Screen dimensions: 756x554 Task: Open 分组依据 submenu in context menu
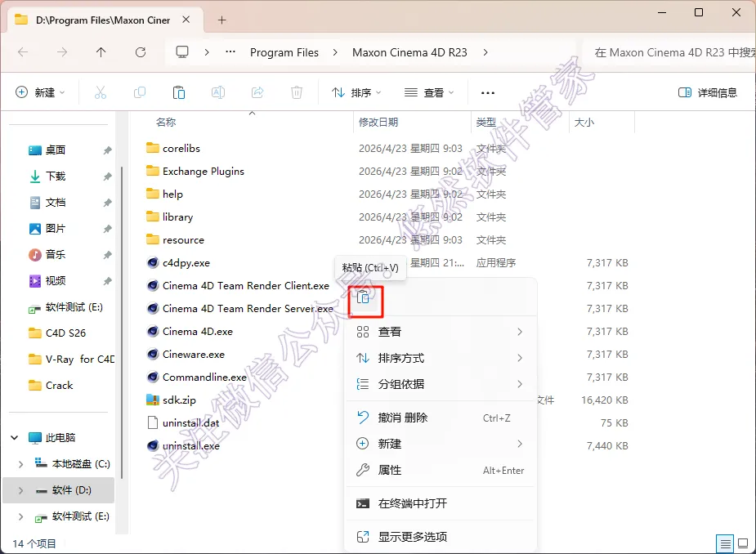(x=441, y=384)
